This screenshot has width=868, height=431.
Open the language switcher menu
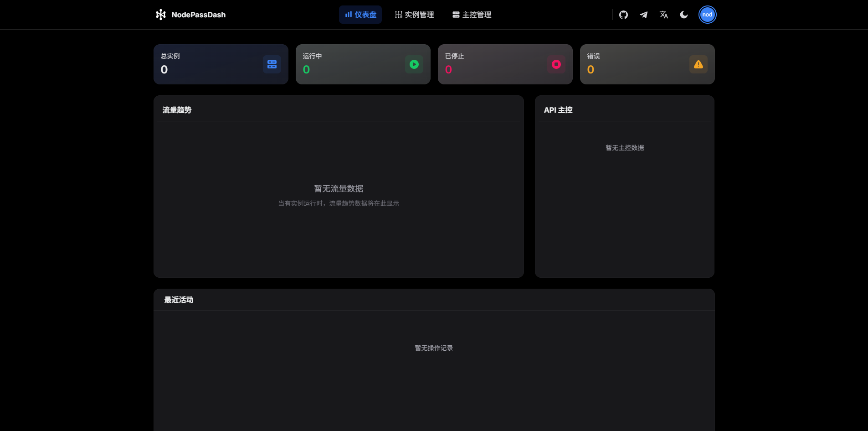(x=664, y=15)
